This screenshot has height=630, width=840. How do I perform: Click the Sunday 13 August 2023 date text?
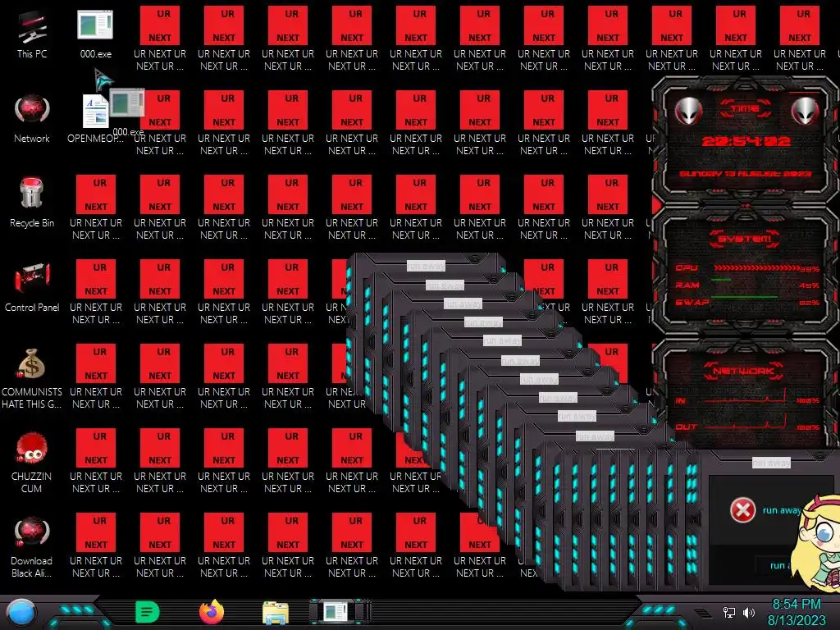745,174
